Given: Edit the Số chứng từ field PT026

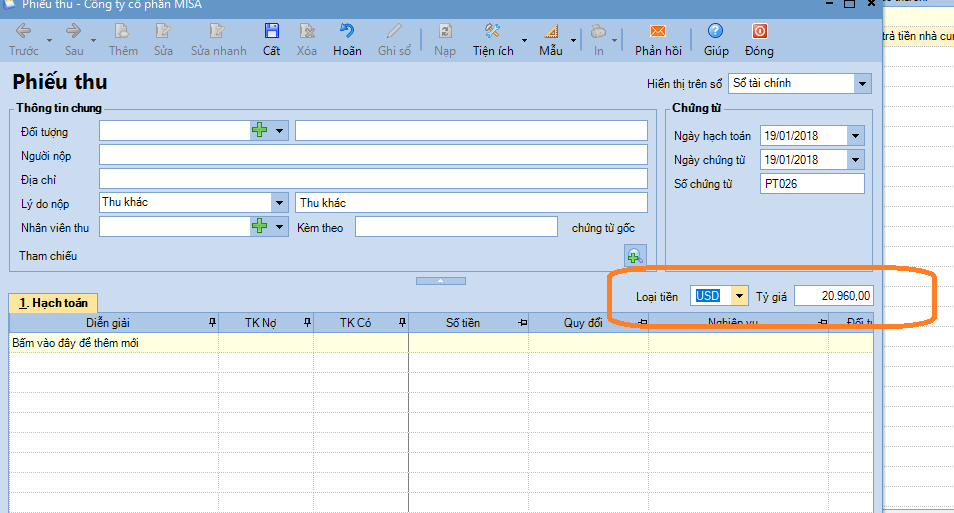Looking at the screenshot, I should [812, 184].
